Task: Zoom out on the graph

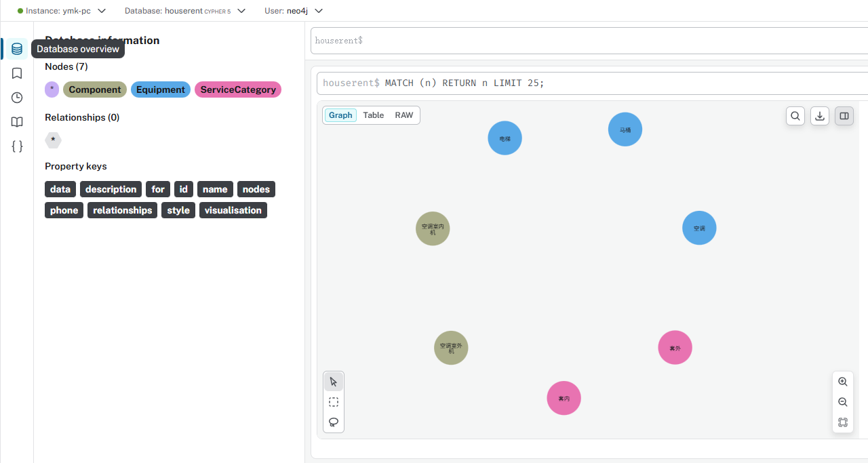Action: click(x=843, y=402)
